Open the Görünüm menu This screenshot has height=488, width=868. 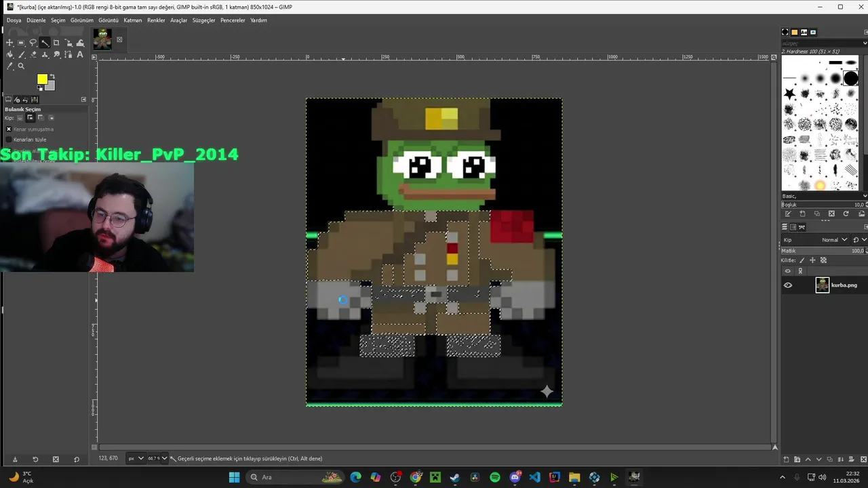tap(82, 20)
